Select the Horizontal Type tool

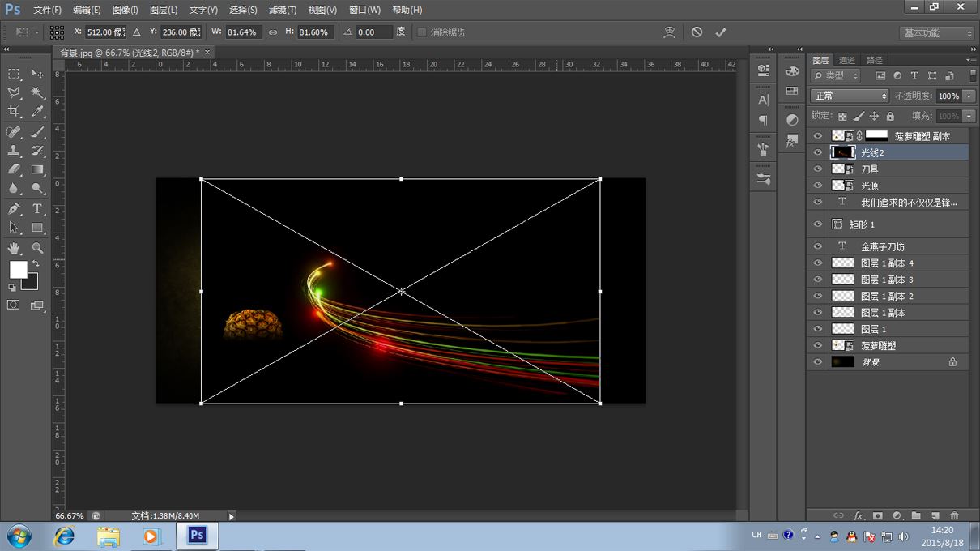pos(38,209)
